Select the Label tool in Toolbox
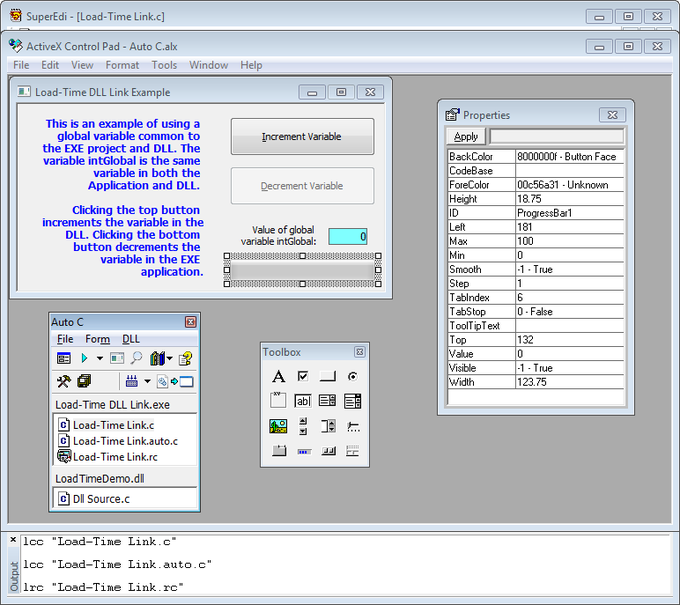This screenshot has width=680, height=605. 278,376
